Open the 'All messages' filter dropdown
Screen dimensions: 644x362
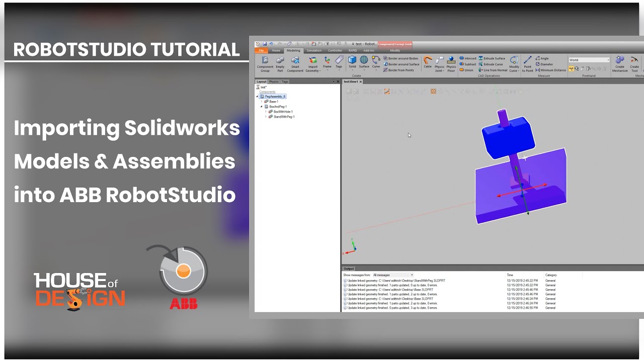pyautogui.click(x=392, y=275)
